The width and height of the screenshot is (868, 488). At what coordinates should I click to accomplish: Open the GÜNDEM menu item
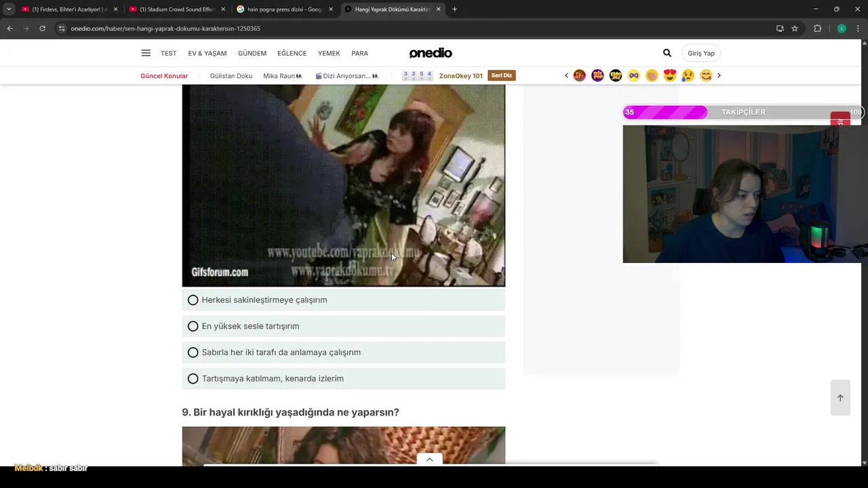pyautogui.click(x=252, y=54)
